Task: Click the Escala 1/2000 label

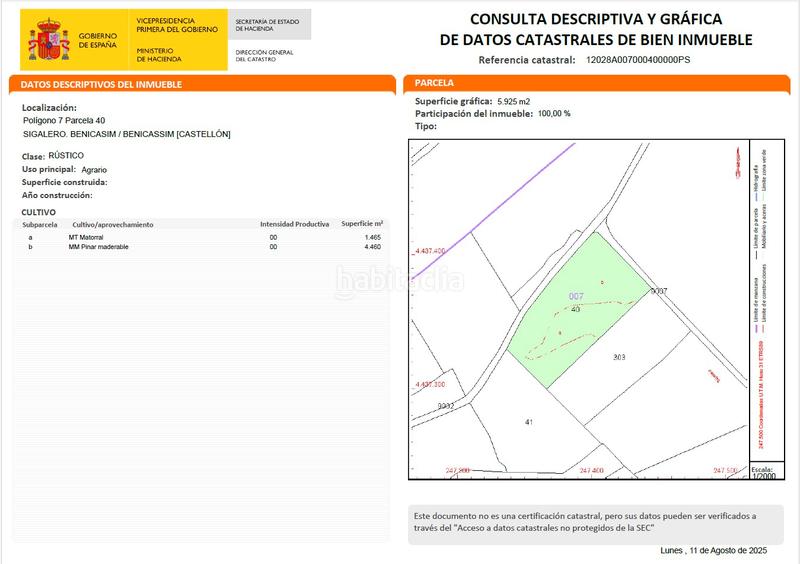Action: (762, 472)
